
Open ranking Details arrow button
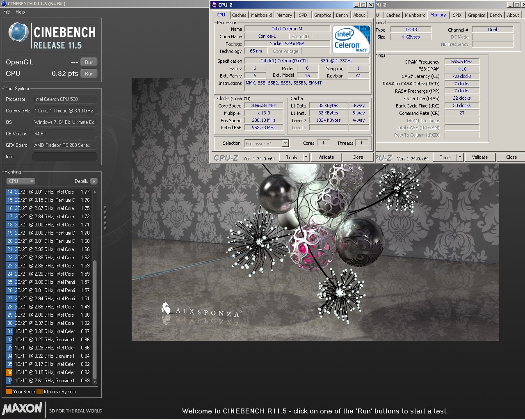coord(94,181)
